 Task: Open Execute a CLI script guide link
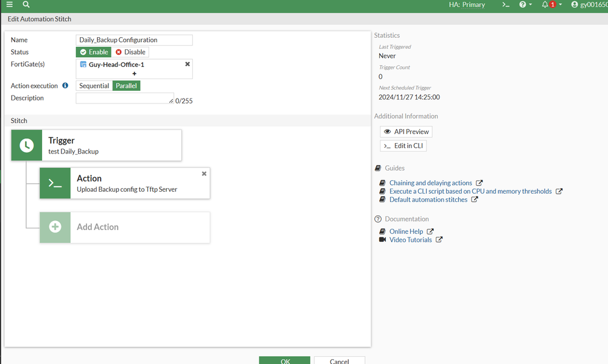[470, 191]
